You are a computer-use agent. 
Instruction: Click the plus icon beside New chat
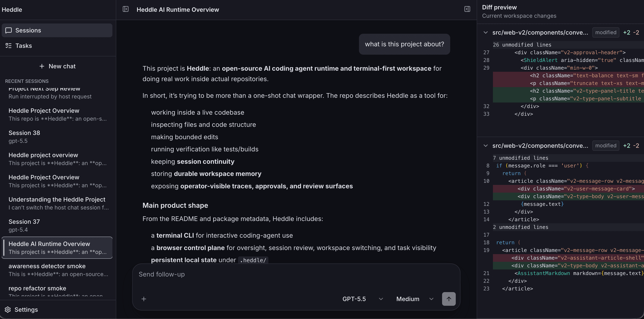pos(42,66)
